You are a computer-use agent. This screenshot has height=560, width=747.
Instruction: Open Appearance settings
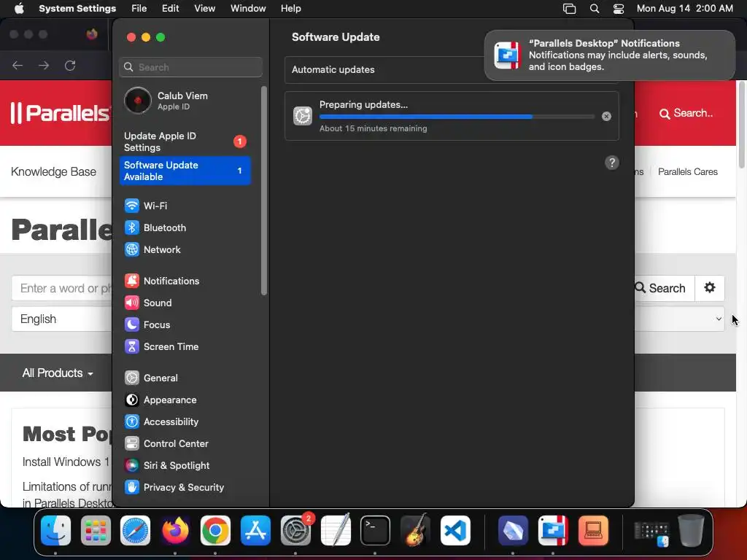pos(185,400)
